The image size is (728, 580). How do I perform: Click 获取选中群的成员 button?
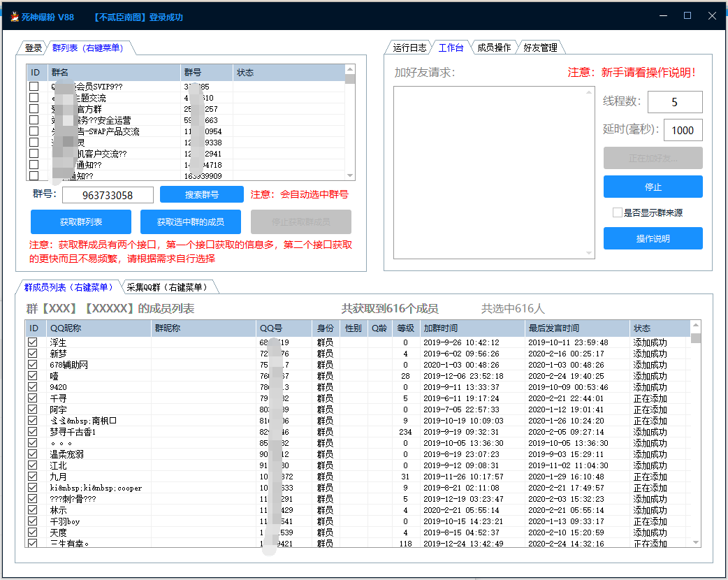[x=191, y=222]
